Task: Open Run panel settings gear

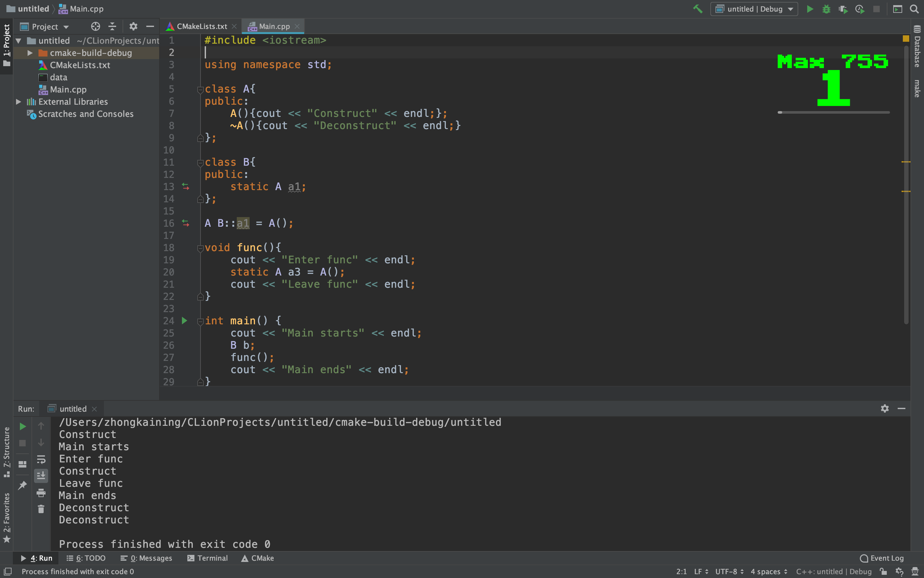Action: tap(885, 409)
